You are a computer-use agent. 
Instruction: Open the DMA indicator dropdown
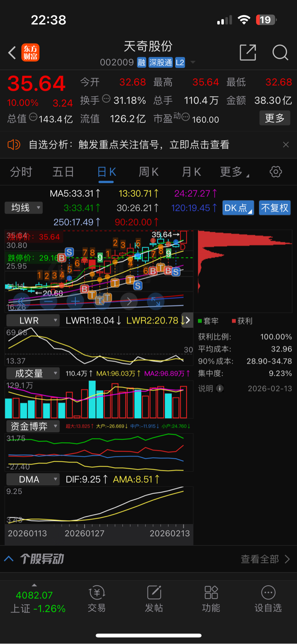[32, 479]
